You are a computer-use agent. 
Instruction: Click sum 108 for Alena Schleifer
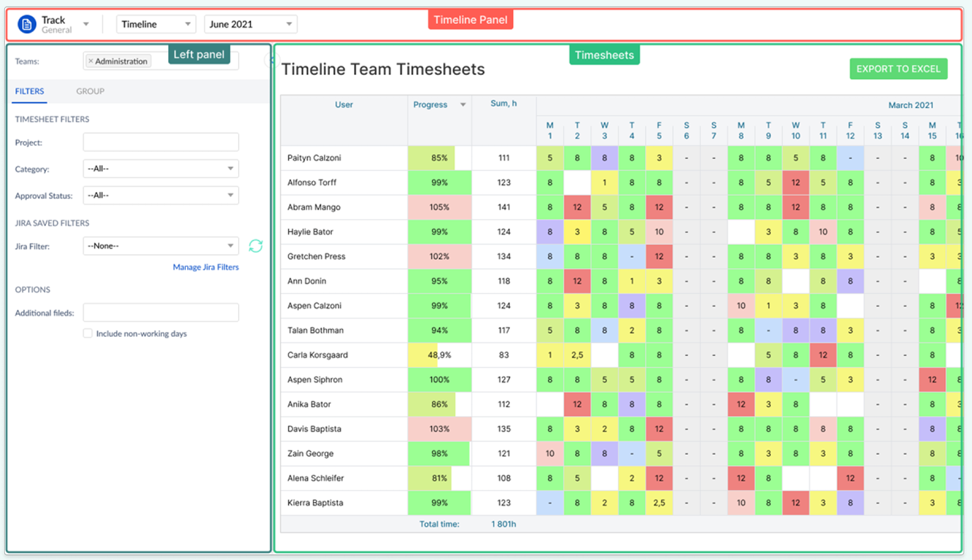(x=504, y=479)
